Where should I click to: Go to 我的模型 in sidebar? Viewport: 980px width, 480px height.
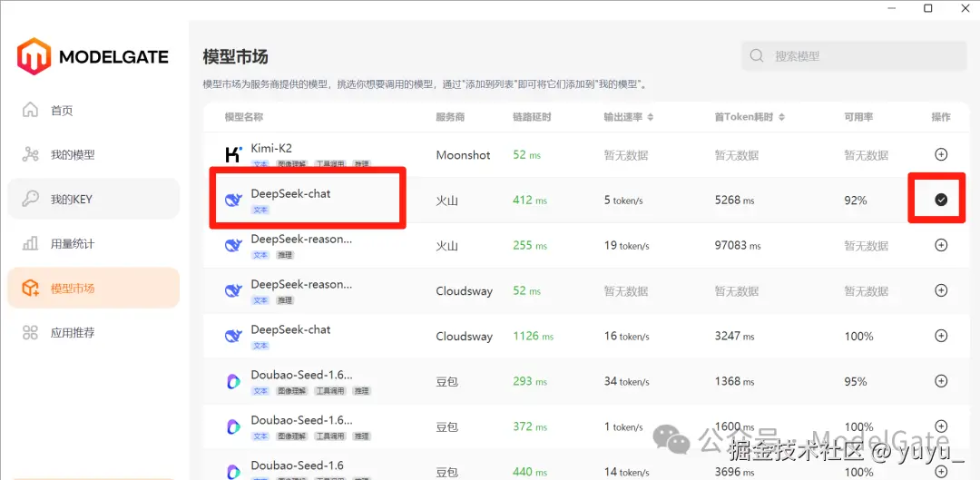click(x=93, y=155)
